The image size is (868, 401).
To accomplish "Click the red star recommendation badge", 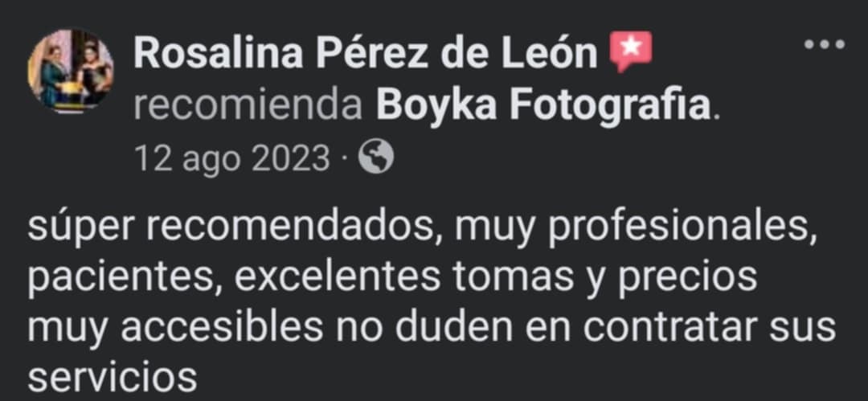I will (631, 54).
